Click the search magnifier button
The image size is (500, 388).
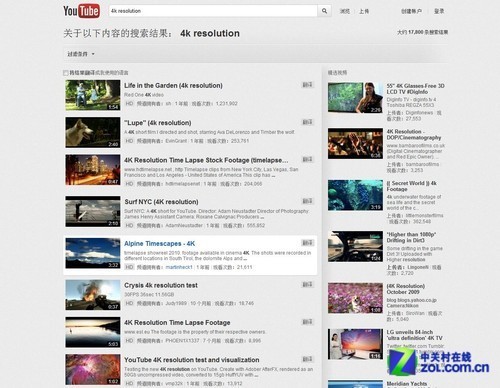pyautogui.click(x=324, y=11)
